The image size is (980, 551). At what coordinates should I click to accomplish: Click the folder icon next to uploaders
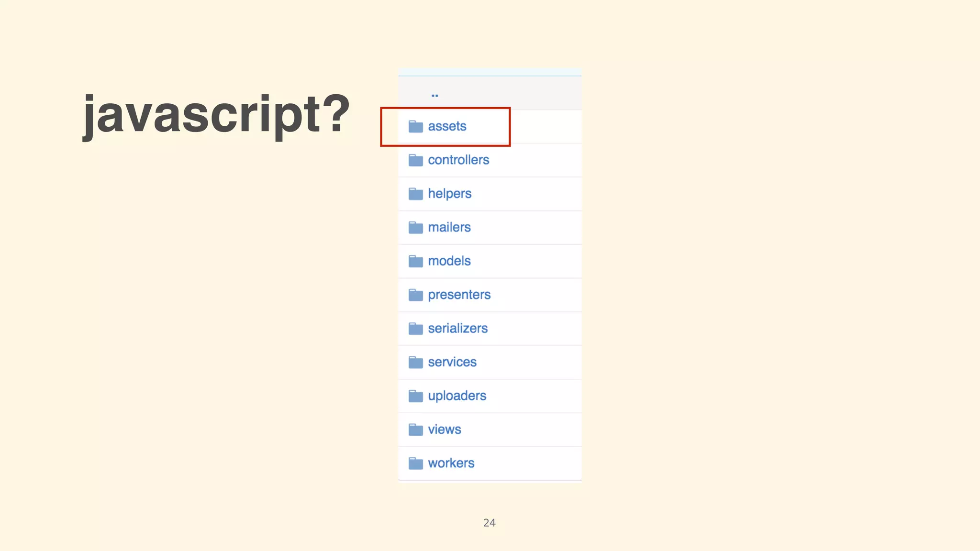(415, 397)
